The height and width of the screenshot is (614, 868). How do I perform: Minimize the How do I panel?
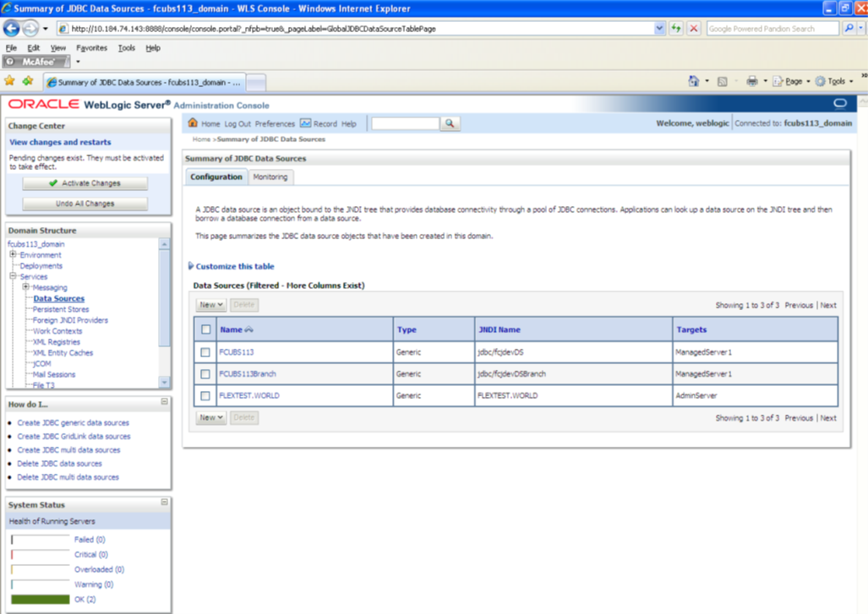(165, 401)
